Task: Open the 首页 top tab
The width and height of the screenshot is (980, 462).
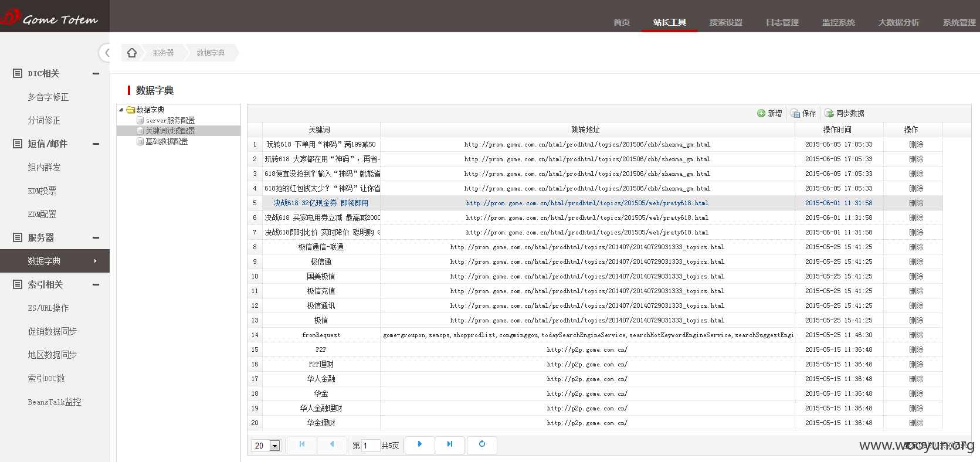Action: [x=622, y=22]
